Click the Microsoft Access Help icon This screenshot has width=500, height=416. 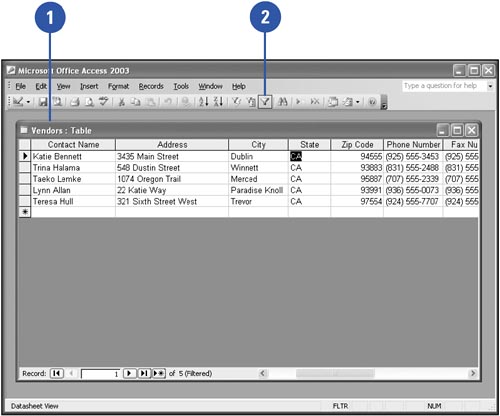pyautogui.click(x=373, y=102)
